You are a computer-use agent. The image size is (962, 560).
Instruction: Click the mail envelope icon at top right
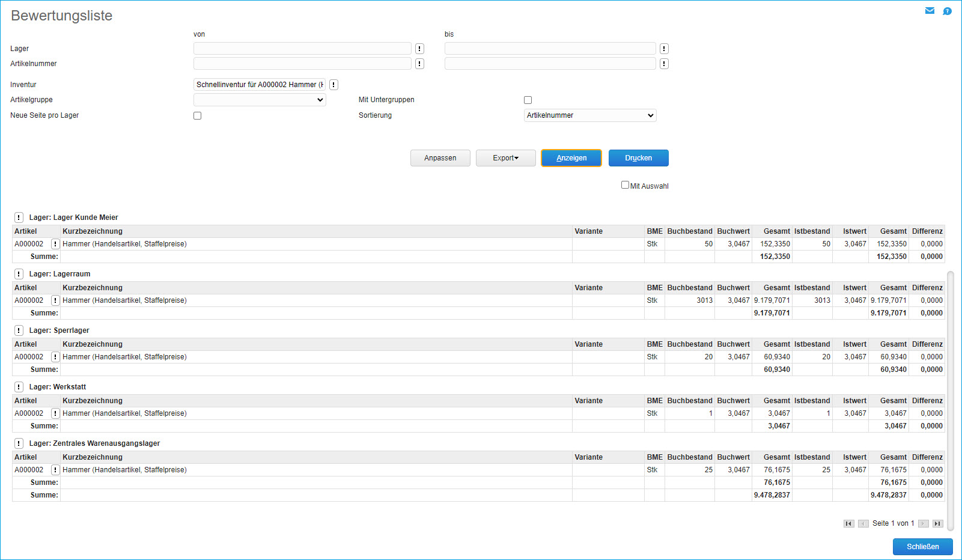coord(930,11)
